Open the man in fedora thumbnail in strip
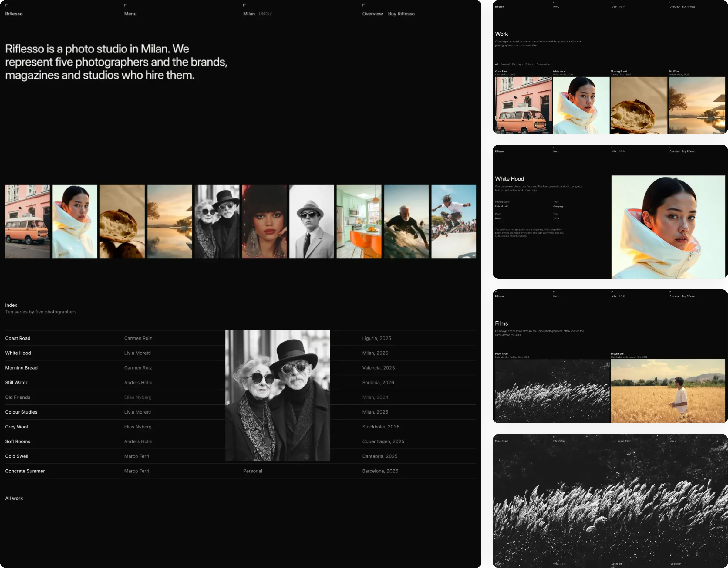The width and height of the screenshot is (728, 568). click(312, 221)
